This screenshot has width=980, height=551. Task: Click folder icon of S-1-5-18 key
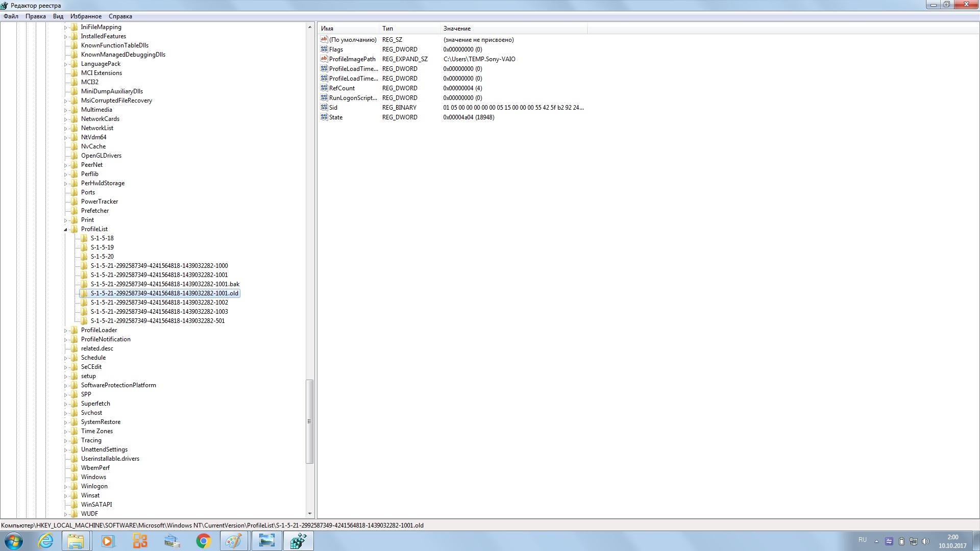(x=84, y=238)
